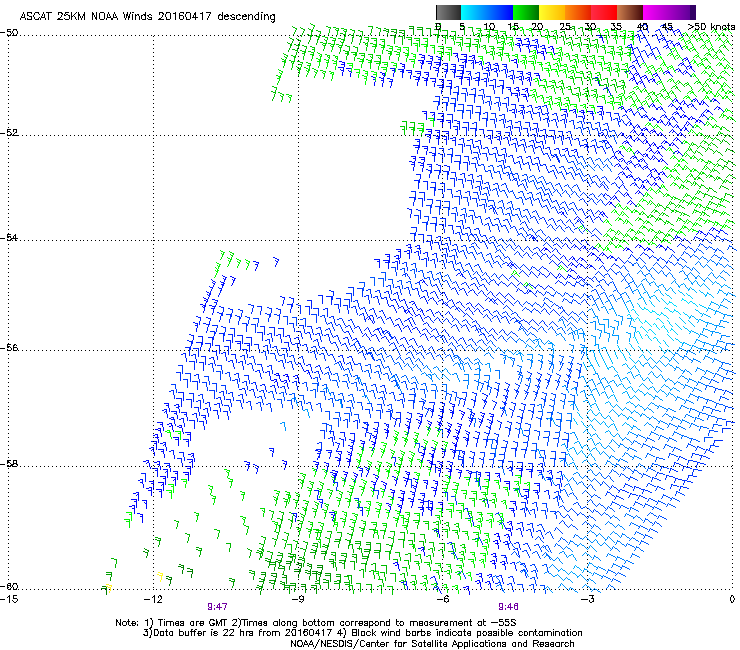Pick the cyan-to-blue 5-15 knot legend segment
This screenshot has width=740, height=650.
tap(487, 12)
